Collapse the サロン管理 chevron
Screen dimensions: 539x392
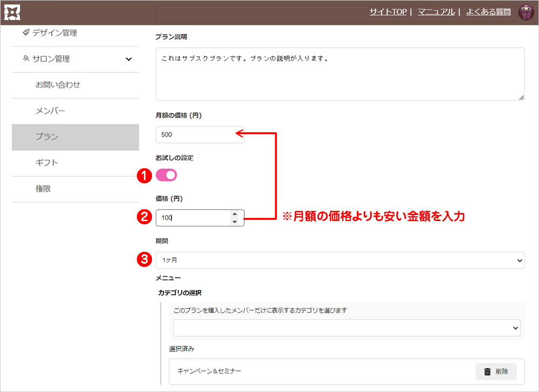128,59
